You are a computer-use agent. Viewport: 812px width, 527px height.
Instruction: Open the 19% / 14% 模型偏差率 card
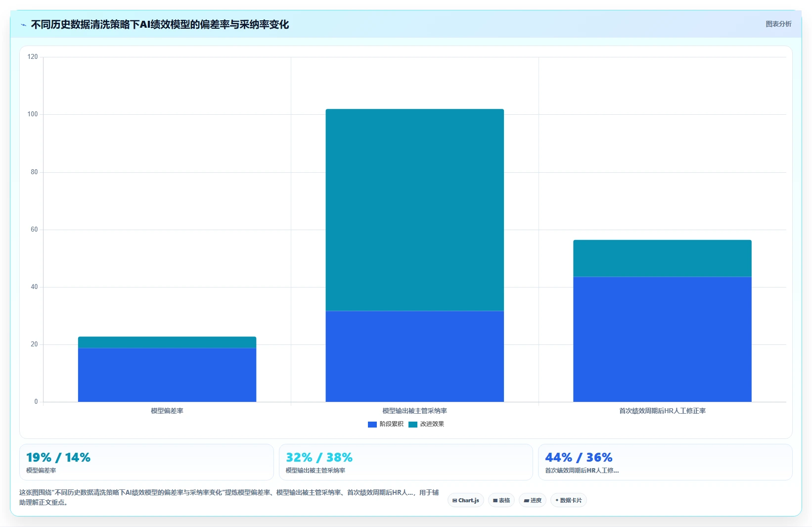tap(146, 462)
